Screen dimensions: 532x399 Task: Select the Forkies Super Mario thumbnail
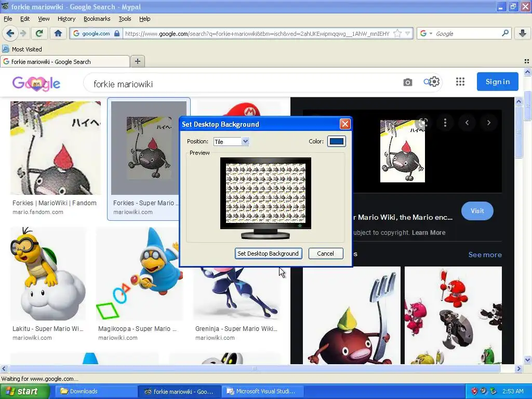tap(149, 148)
